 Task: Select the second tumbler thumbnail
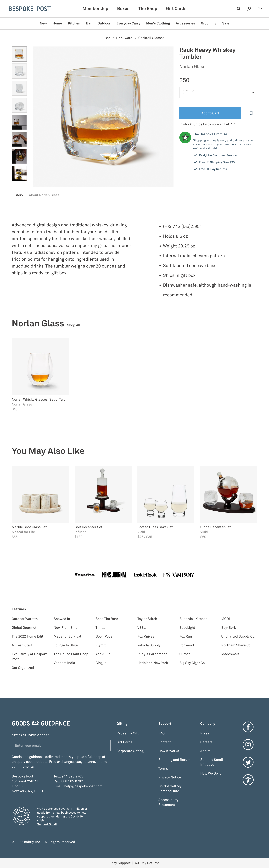click(19, 71)
